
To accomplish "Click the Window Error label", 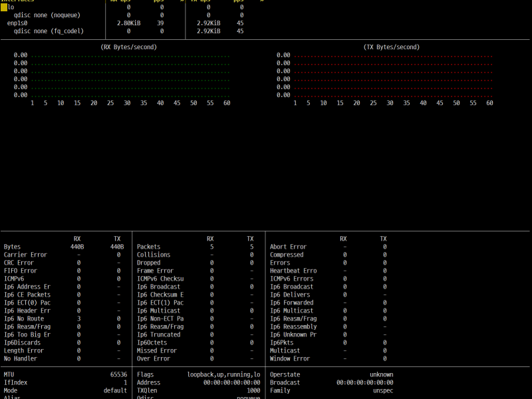I will 290,358.
